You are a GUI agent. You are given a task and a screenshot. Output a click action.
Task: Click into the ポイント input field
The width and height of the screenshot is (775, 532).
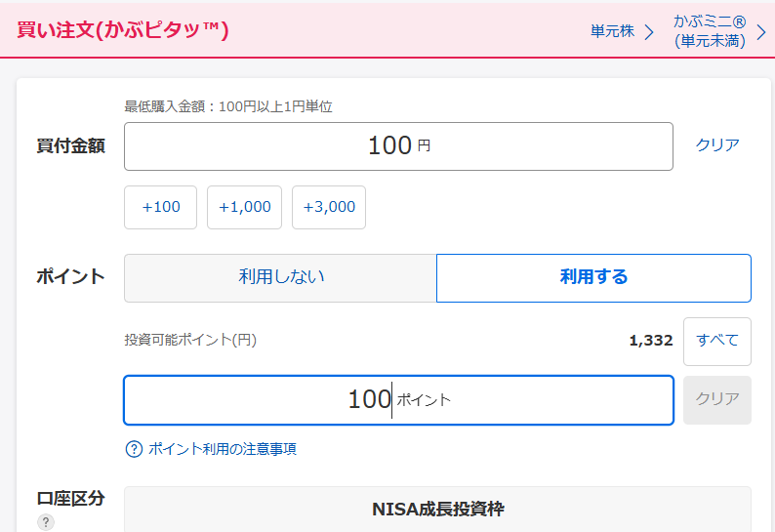click(398, 400)
